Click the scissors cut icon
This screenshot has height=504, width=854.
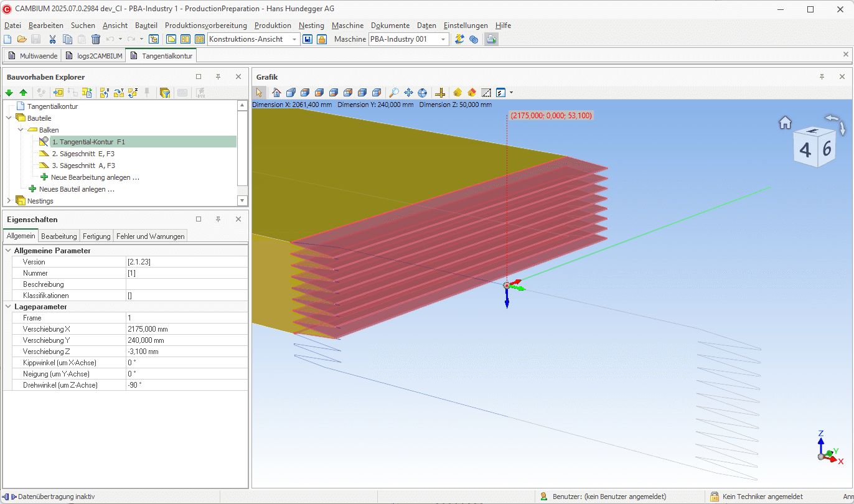[52, 39]
